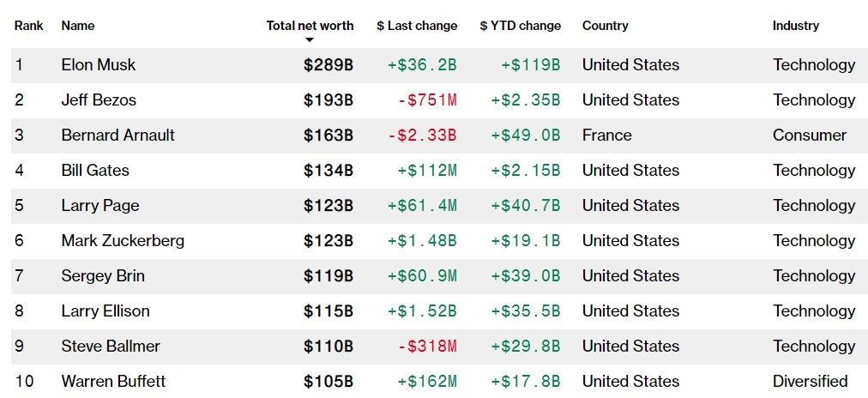This screenshot has width=868, height=398.
Task: Open Bill Gates profile
Action: (95, 171)
